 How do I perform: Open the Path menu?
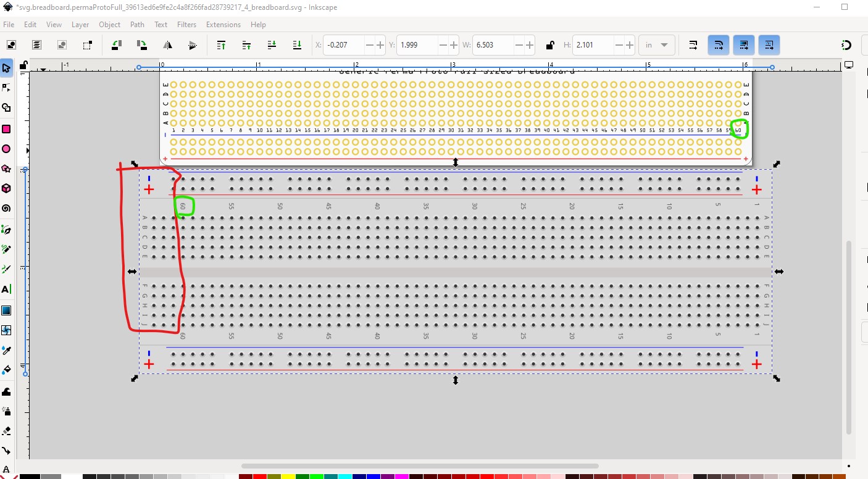[x=137, y=25]
